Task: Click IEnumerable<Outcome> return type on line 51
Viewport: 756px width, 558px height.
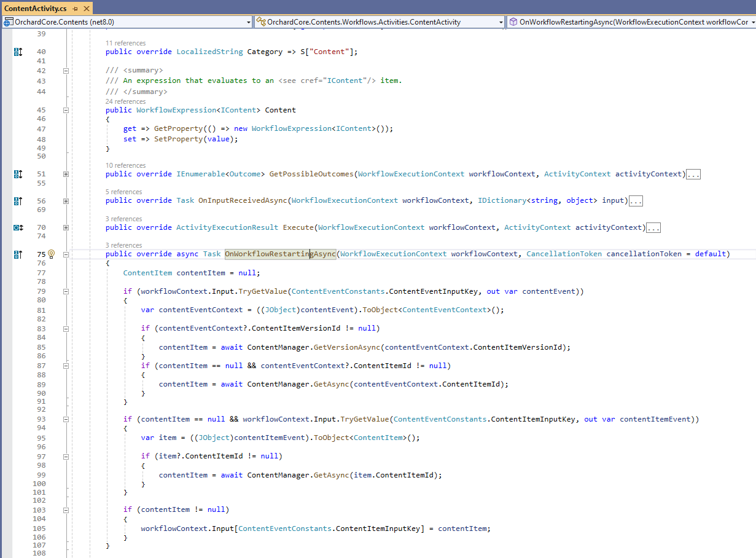Action: tap(220, 175)
